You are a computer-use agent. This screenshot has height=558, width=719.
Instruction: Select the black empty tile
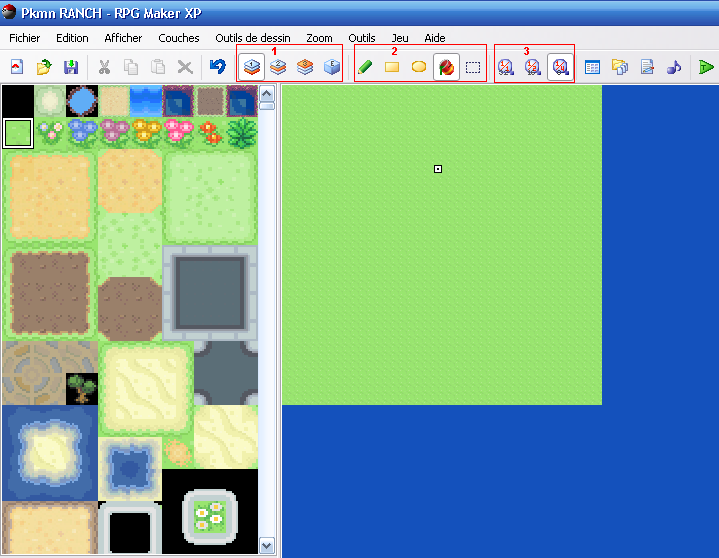tap(18, 101)
